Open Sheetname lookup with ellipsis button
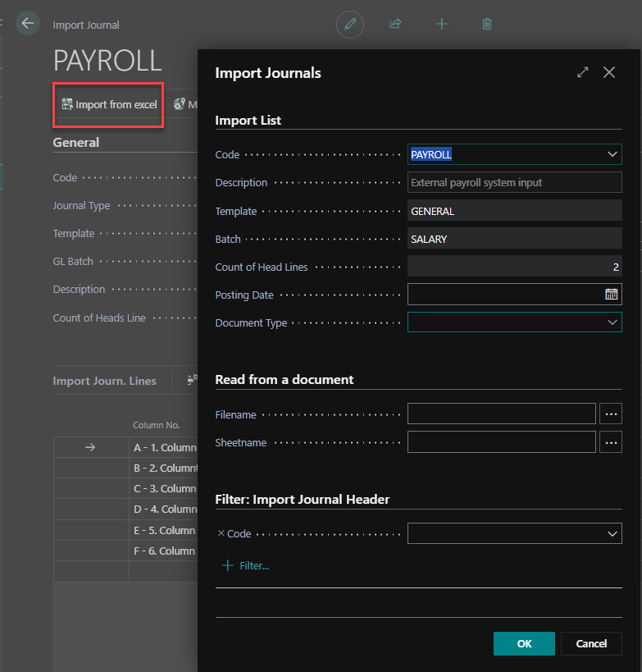This screenshot has width=642, height=672. tap(611, 442)
